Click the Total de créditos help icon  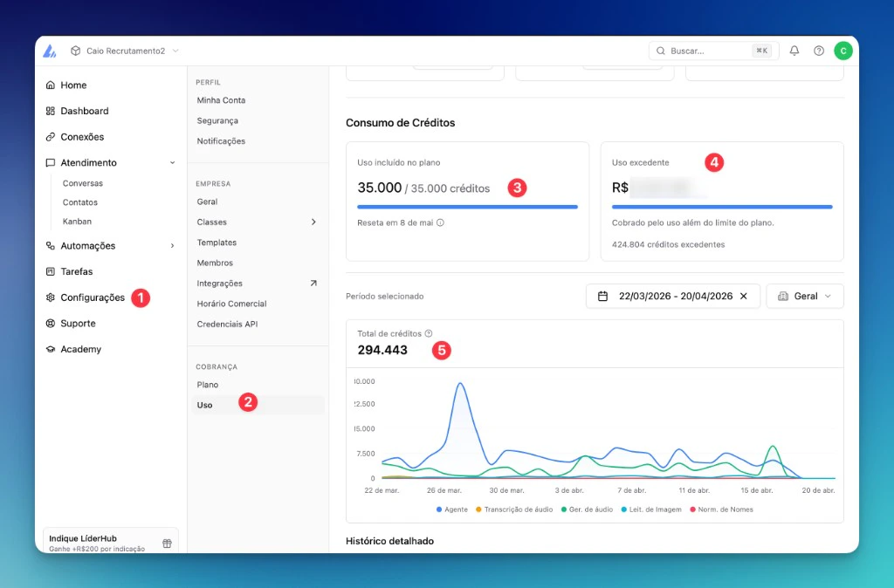click(x=428, y=333)
